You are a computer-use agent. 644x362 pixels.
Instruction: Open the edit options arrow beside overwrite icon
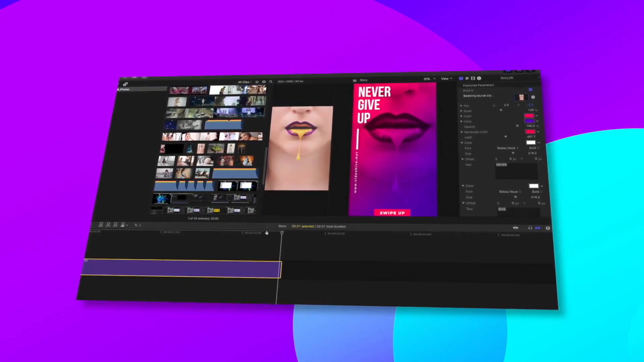[x=127, y=225]
